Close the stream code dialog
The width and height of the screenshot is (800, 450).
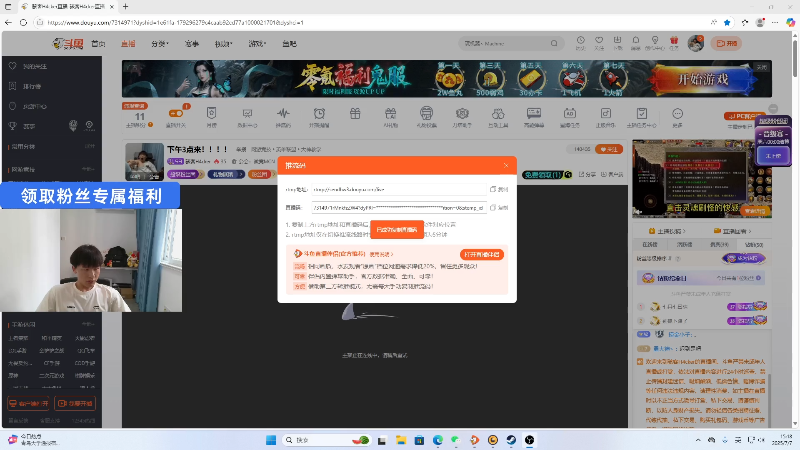[x=506, y=165]
